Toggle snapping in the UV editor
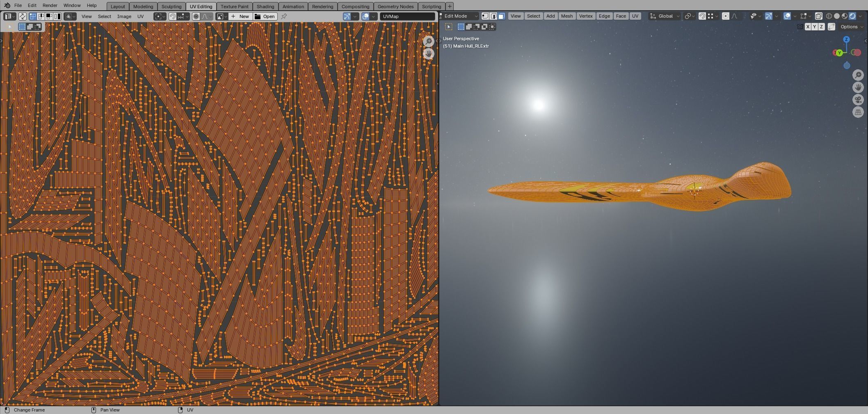This screenshot has width=868, height=414. (173, 16)
